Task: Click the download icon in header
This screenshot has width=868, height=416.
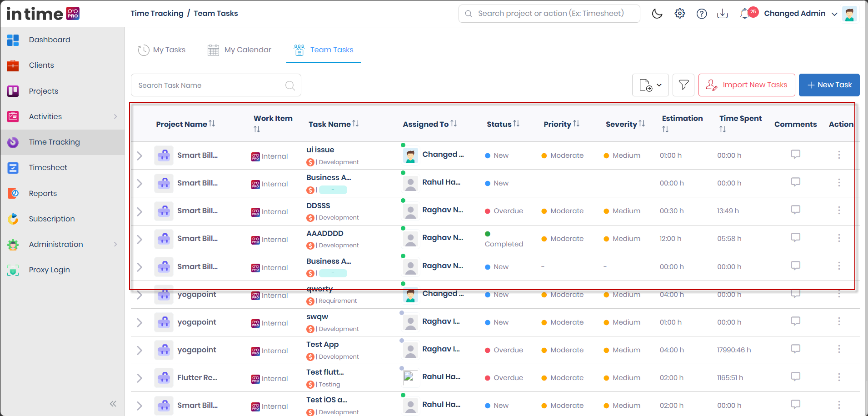Action: click(723, 14)
